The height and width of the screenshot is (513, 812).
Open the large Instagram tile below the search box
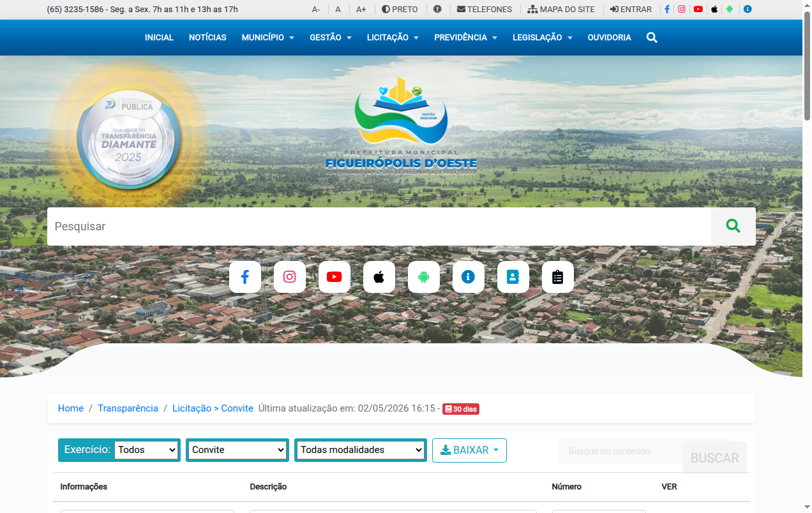[290, 277]
